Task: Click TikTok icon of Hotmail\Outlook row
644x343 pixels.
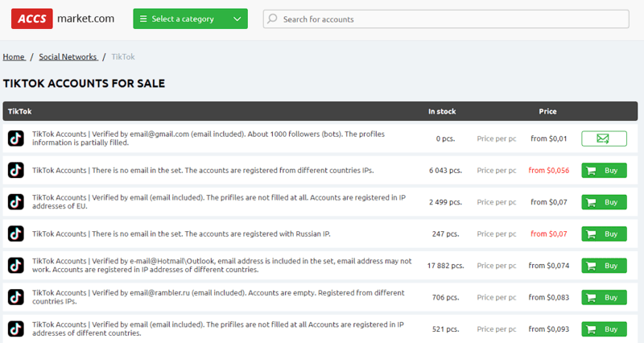Action: [x=16, y=266]
